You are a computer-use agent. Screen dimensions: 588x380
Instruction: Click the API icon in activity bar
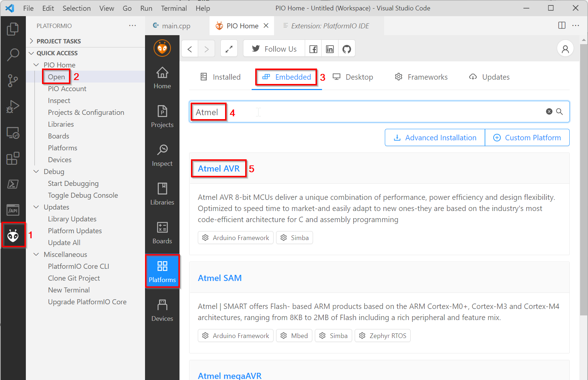(x=13, y=210)
